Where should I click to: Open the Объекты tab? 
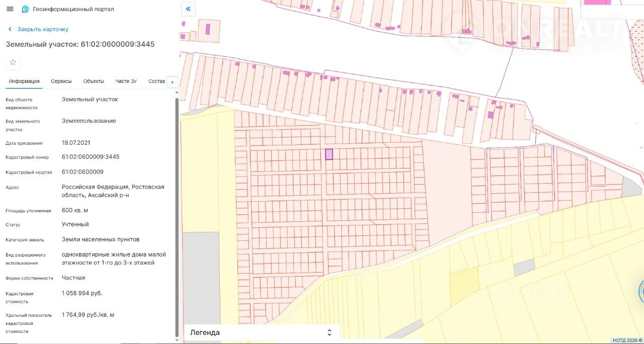coord(94,81)
